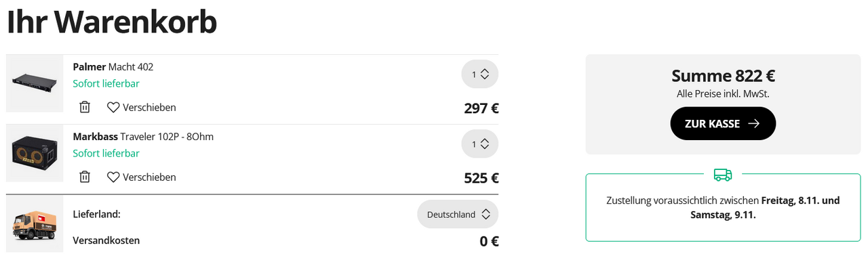The width and height of the screenshot is (868, 260).
Task: Change quantity for Markbass Traveler 102P
Action: pos(480,144)
